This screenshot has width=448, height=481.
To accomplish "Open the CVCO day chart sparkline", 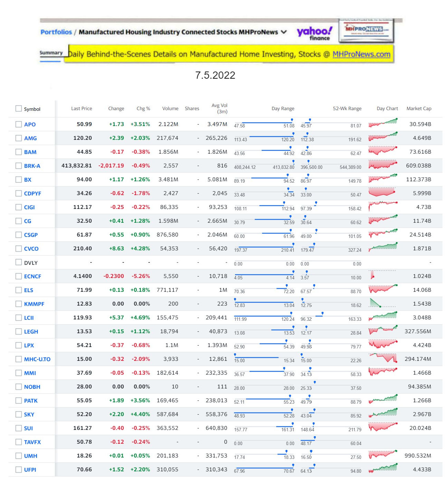I will coord(383,247).
